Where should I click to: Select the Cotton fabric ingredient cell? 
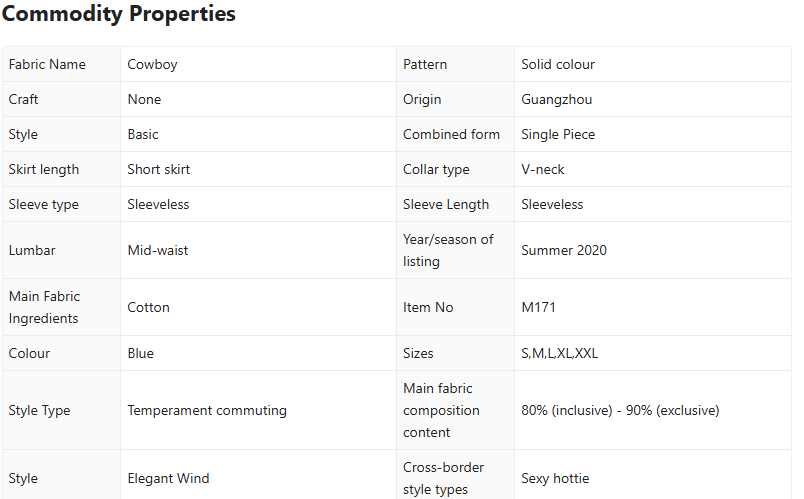148,307
